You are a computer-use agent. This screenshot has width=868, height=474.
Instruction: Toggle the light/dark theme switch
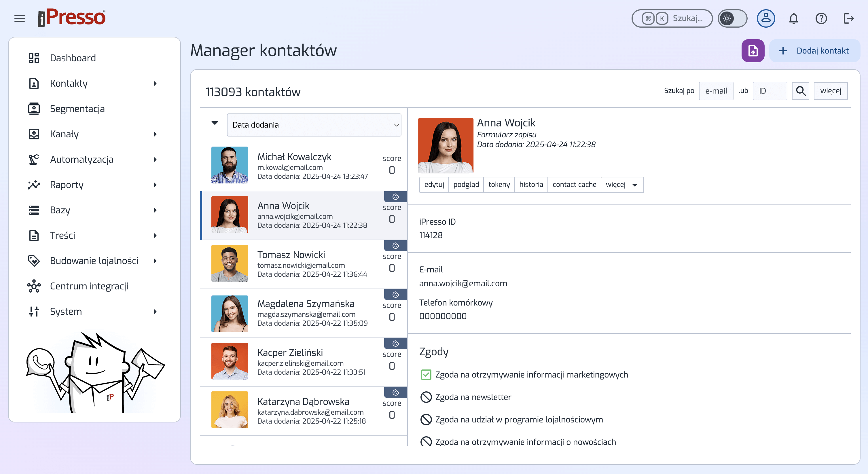pos(732,18)
